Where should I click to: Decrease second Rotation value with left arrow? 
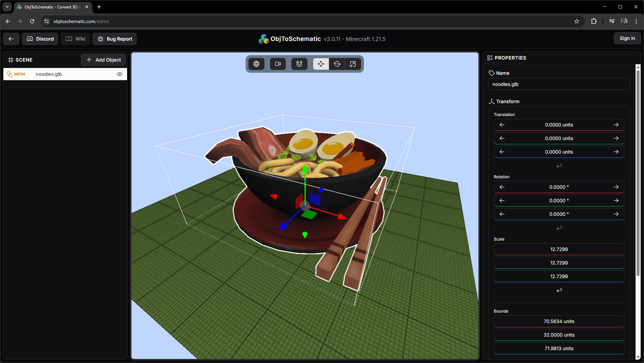[502, 201]
